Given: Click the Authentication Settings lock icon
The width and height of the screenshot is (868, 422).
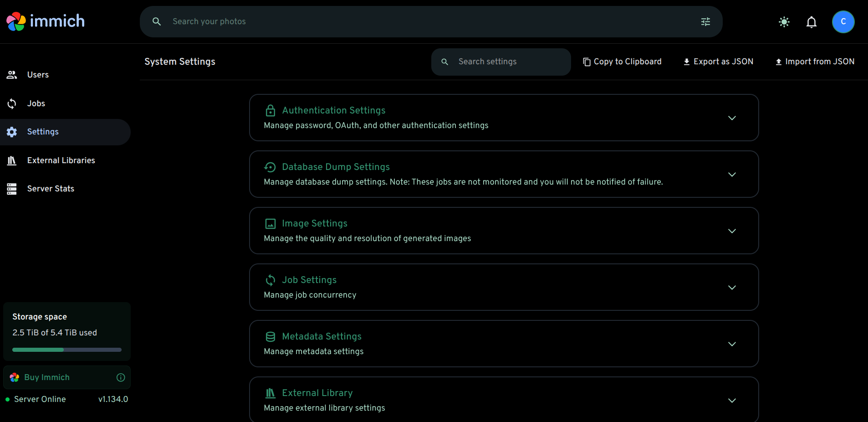Looking at the screenshot, I should [271, 110].
